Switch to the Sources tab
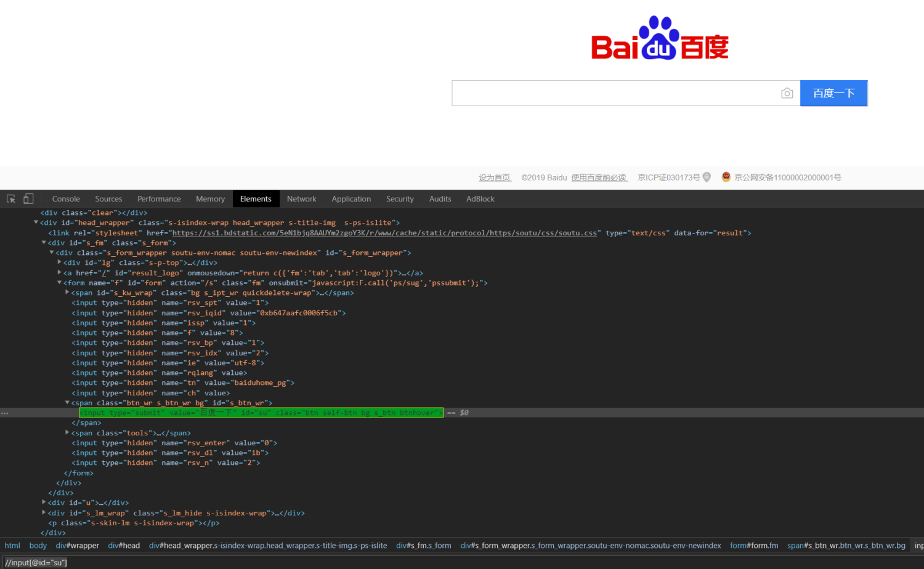Screen dimensions: 924x569 click(x=108, y=199)
